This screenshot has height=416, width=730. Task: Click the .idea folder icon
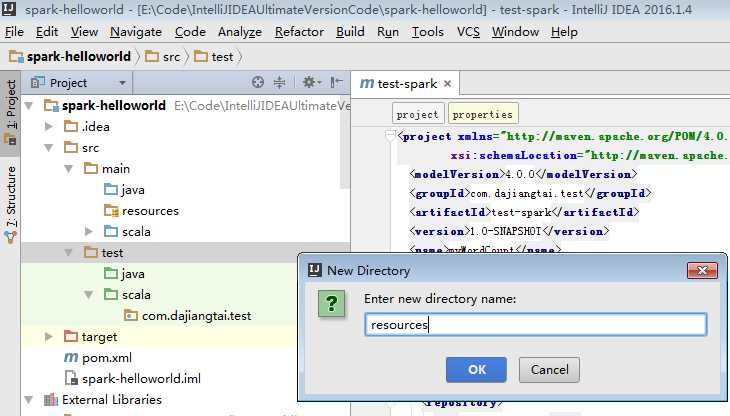71,126
